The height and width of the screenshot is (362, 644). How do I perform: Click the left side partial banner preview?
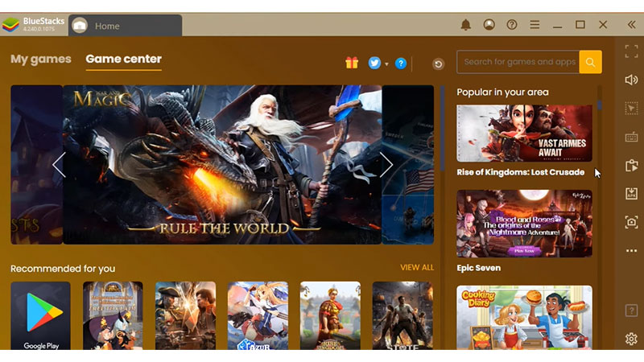[x=36, y=165]
